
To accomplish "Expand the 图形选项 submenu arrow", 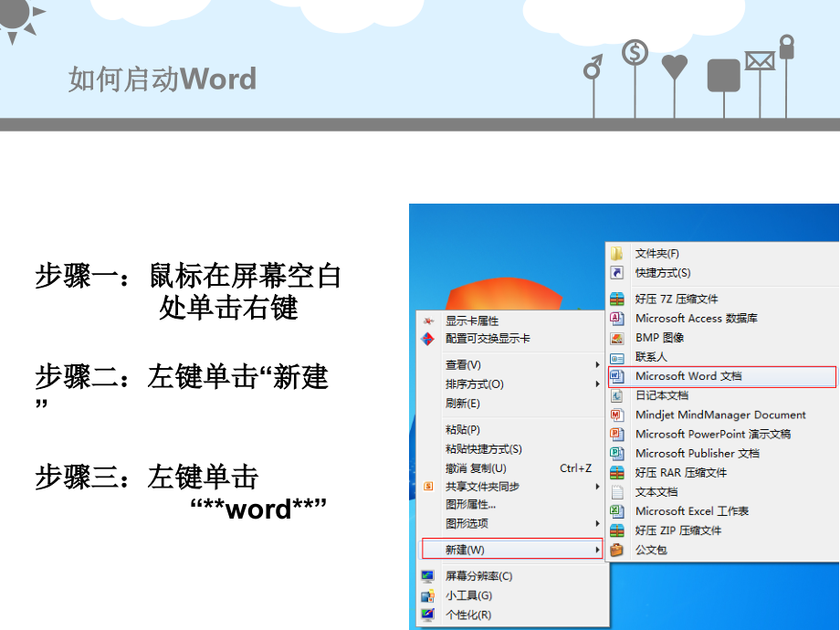I will click(x=598, y=524).
